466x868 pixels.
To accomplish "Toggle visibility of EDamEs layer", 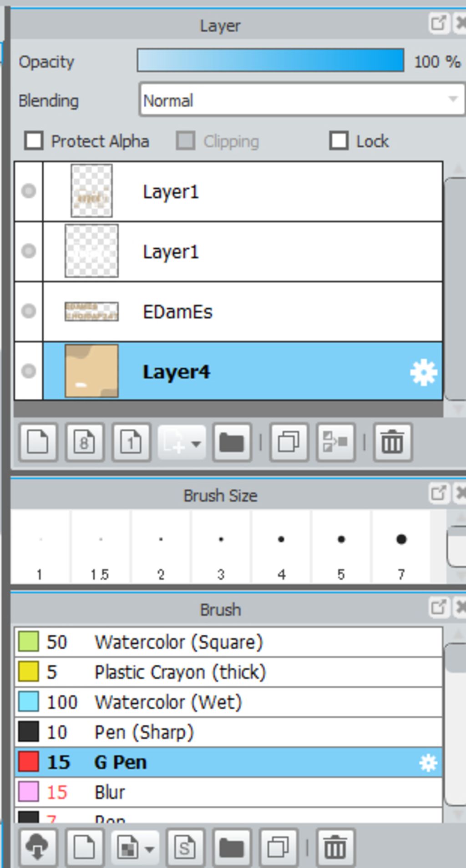I will [x=29, y=311].
